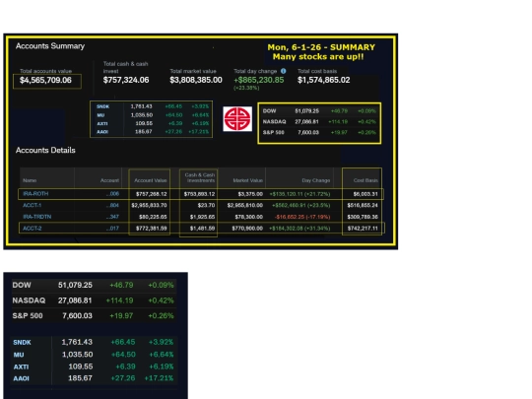Select ACCT-1 account value $2,955,833.70
The width and height of the screenshot is (532, 399).
click(x=149, y=205)
